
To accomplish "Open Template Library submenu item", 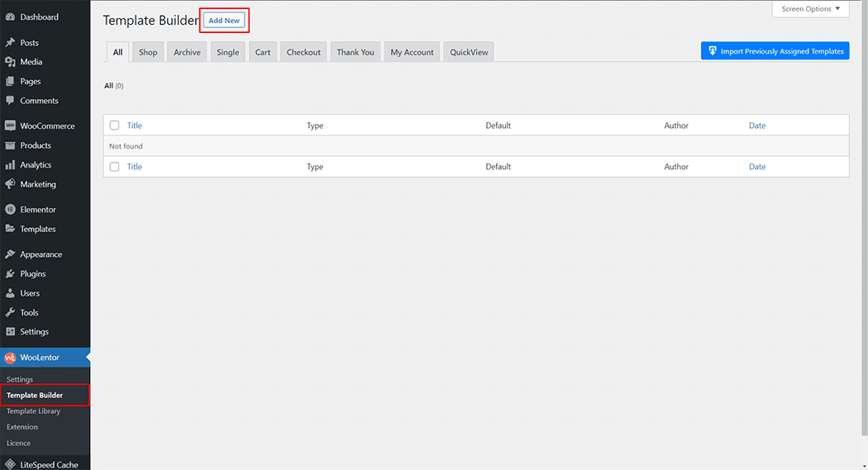I will [x=33, y=411].
